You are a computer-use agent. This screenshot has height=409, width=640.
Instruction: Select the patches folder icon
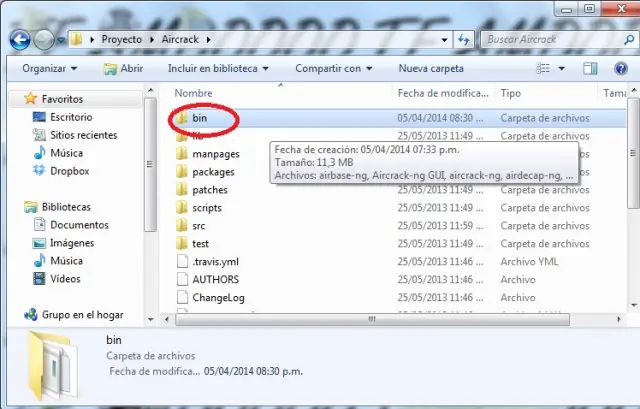tap(182, 189)
